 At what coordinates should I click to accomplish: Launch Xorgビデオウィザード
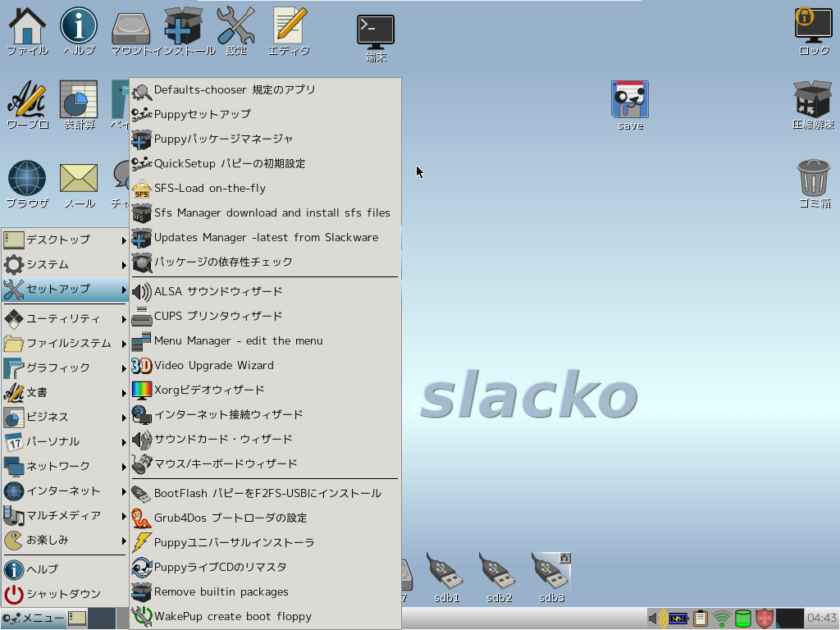coord(265,390)
